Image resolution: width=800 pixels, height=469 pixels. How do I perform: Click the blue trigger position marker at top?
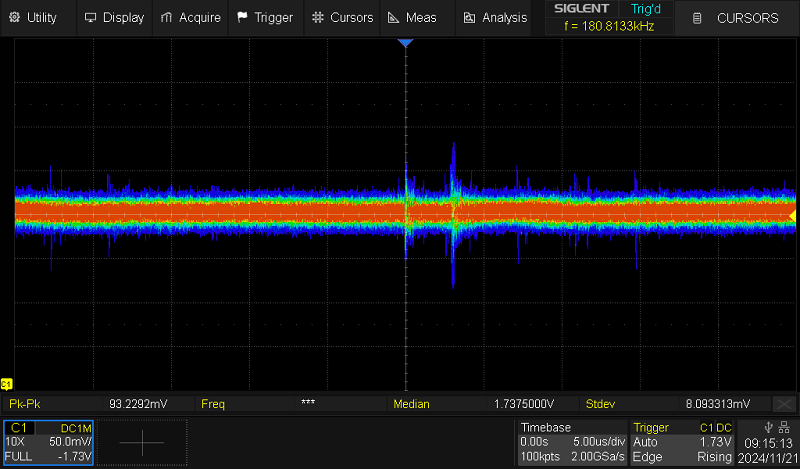pos(405,44)
